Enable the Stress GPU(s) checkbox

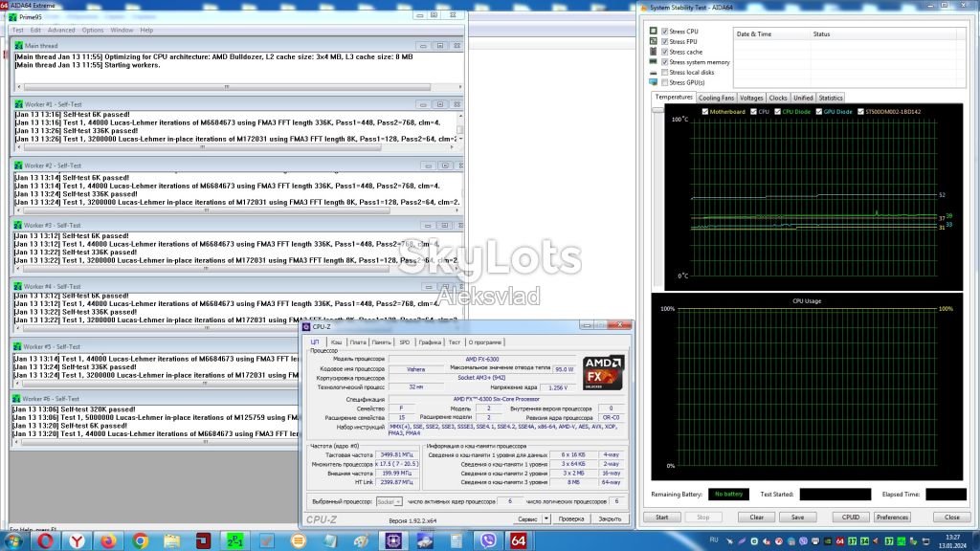coord(665,82)
